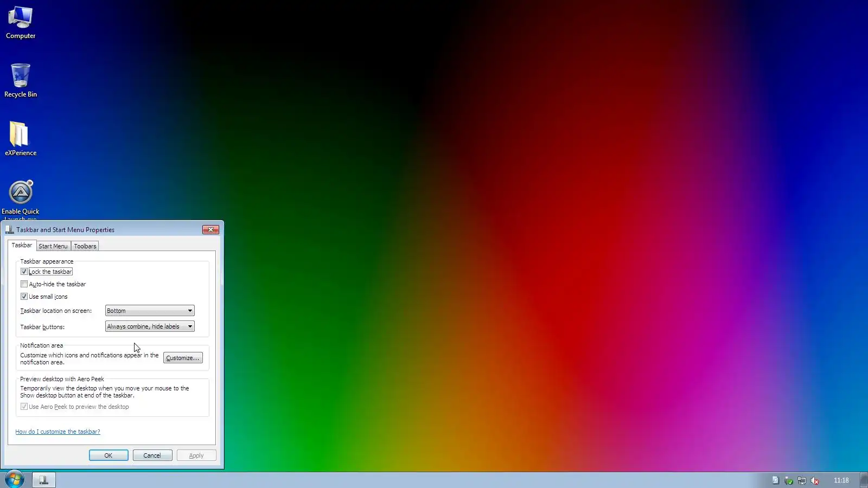This screenshot has height=488, width=868.
Task: Open the Taskbar location on screen dropdown
Action: click(150, 311)
